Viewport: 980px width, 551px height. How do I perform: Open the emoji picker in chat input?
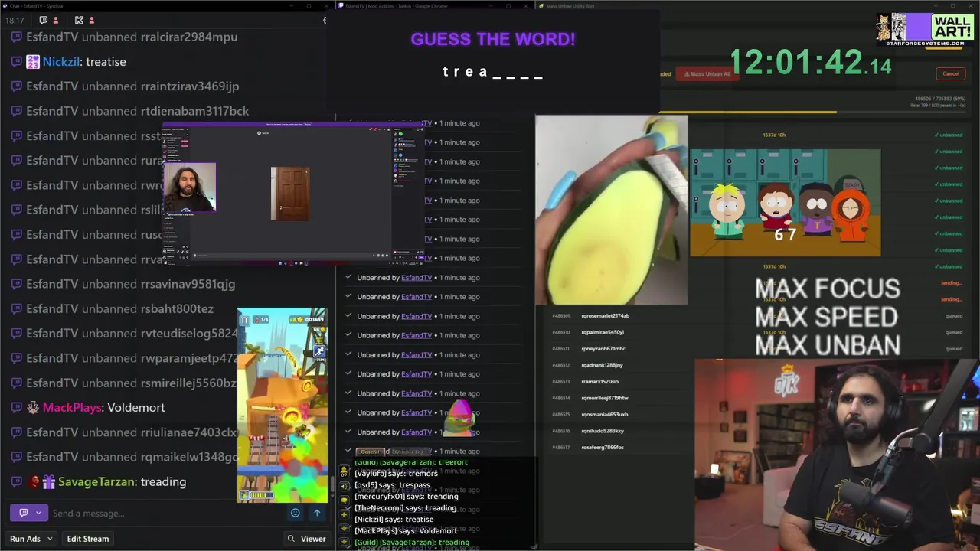(295, 513)
